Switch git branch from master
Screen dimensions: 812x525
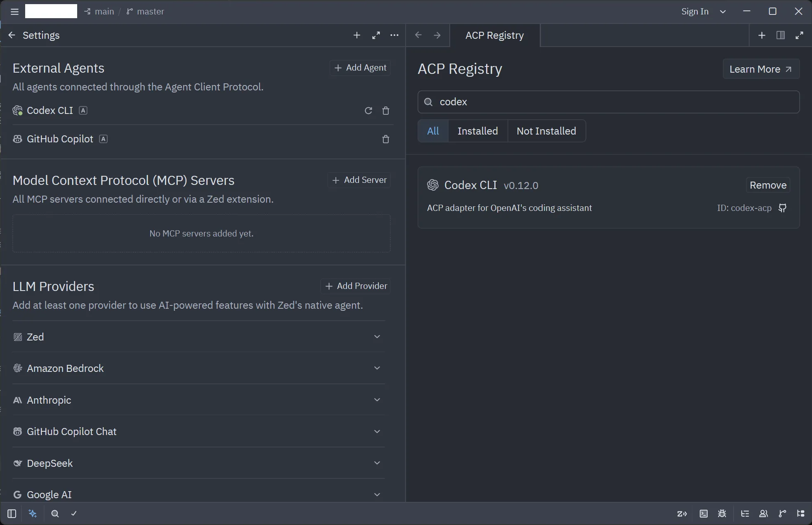pyautogui.click(x=145, y=12)
